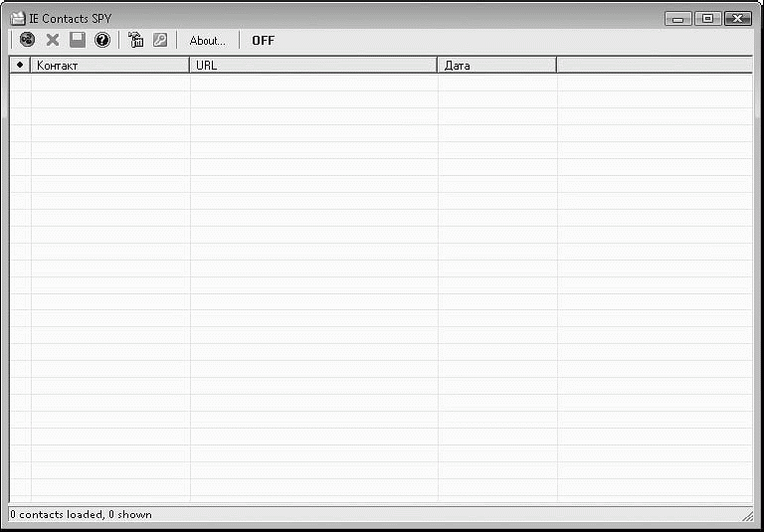The height and width of the screenshot is (532, 764).
Task: Click the IE Contacts SPY title bar icon
Action: (19, 19)
